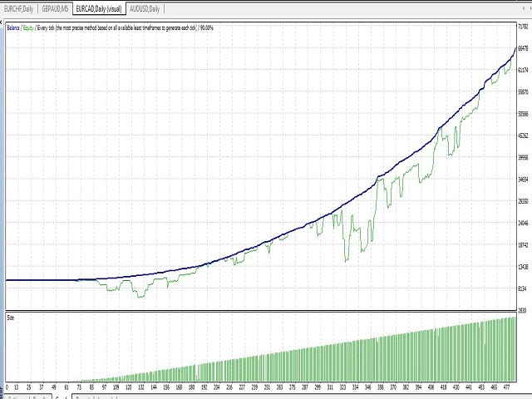The image size is (532, 399).
Task: Open the GBPAUD,M5 chart tab
Action: [x=54, y=9]
